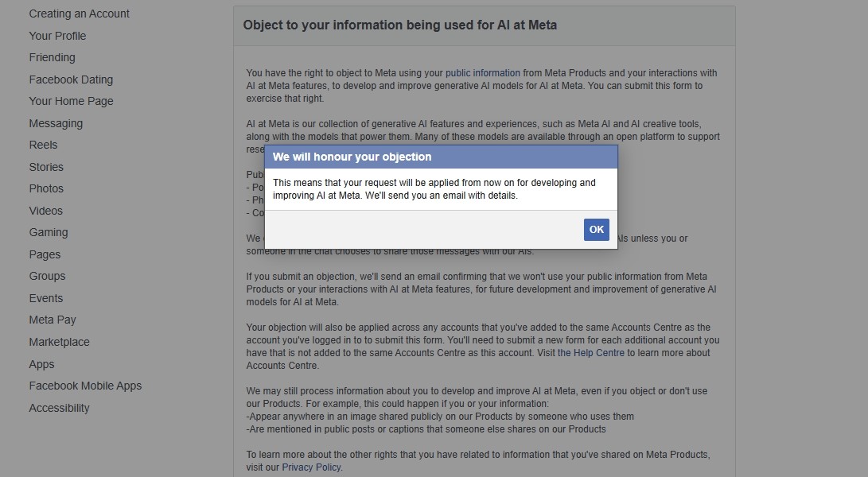Open Meta Pay help section
Image resolution: width=868 pixels, height=477 pixels.
coord(53,320)
